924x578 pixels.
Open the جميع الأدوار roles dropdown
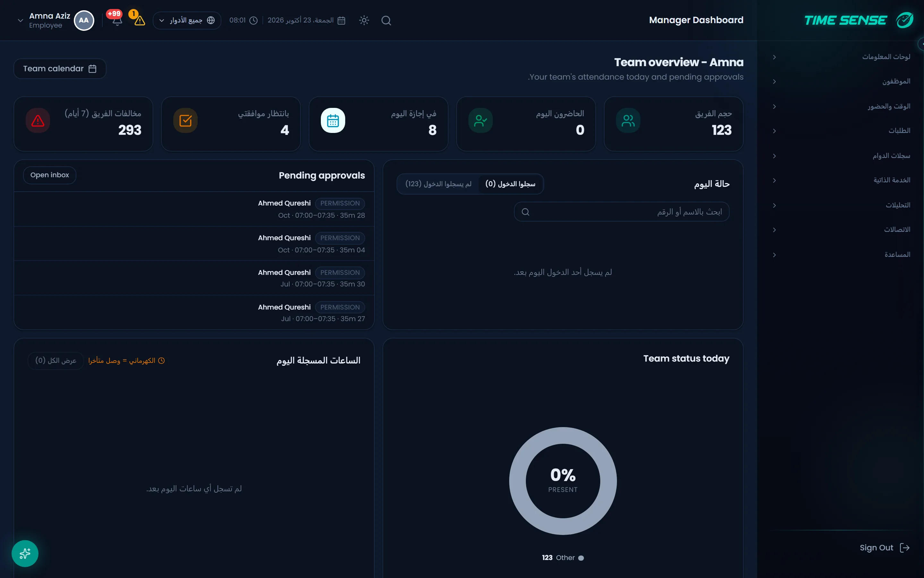point(187,20)
